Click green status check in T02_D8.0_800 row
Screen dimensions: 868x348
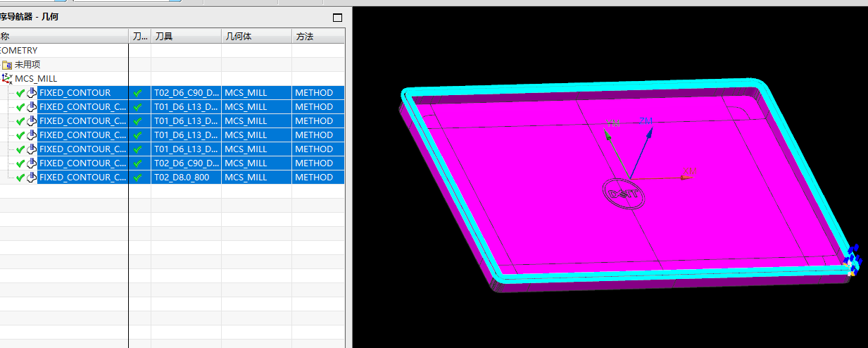pos(20,178)
